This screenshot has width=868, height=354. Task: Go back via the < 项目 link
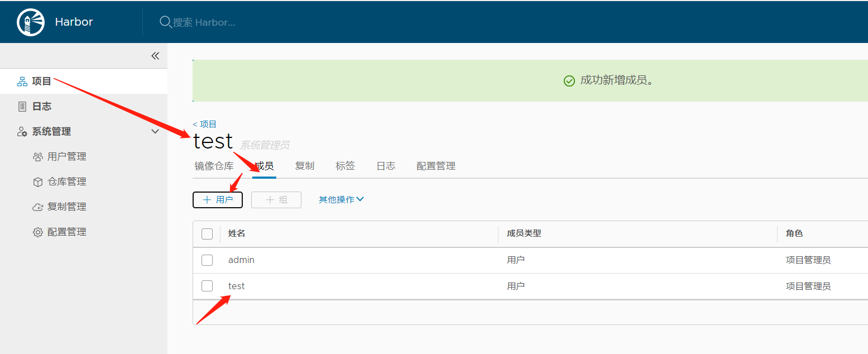205,124
